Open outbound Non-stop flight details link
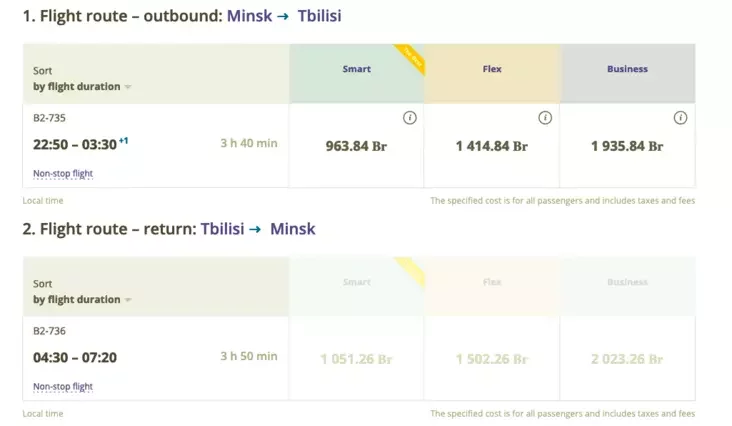The height and width of the screenshot is (426, 732). tap(63, 174)
